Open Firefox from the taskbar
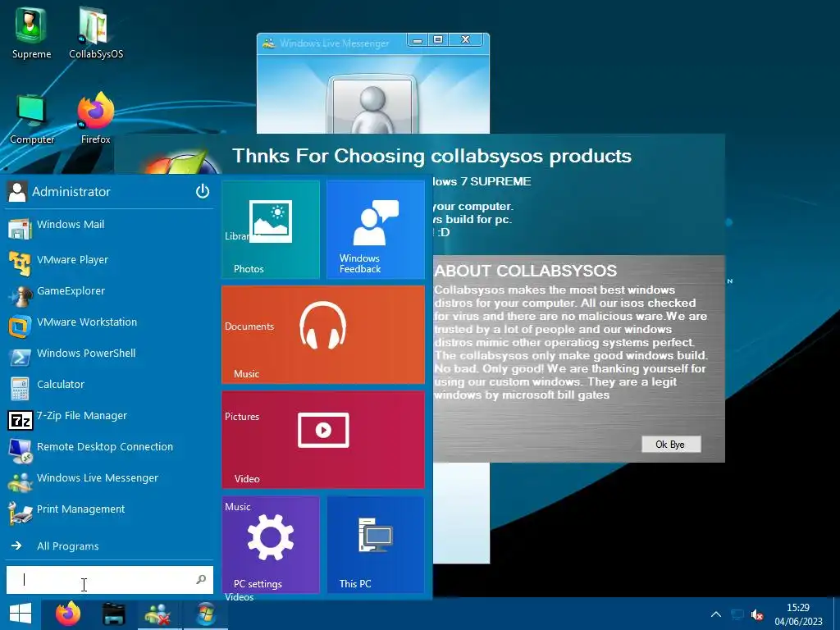The width and height of the screenshot is (840, 630). pos(68,614)
